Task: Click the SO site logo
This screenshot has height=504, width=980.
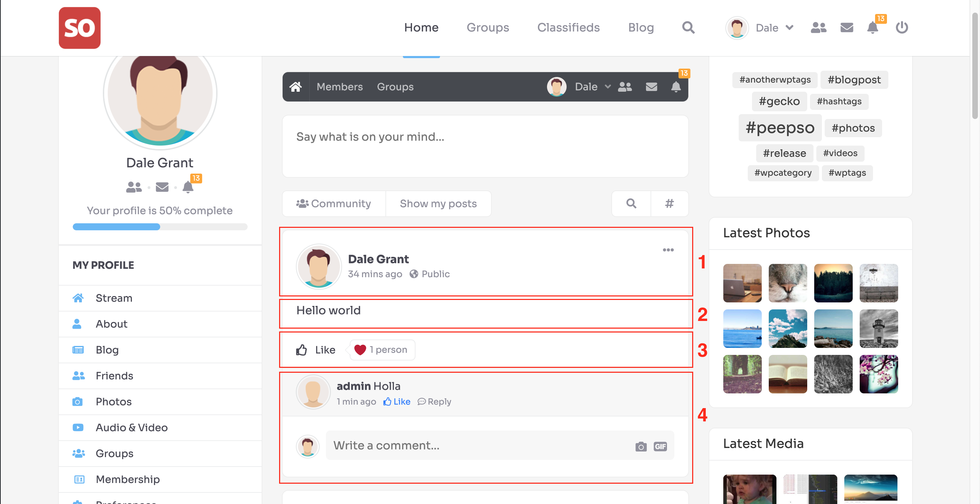Action: [79, 28]
